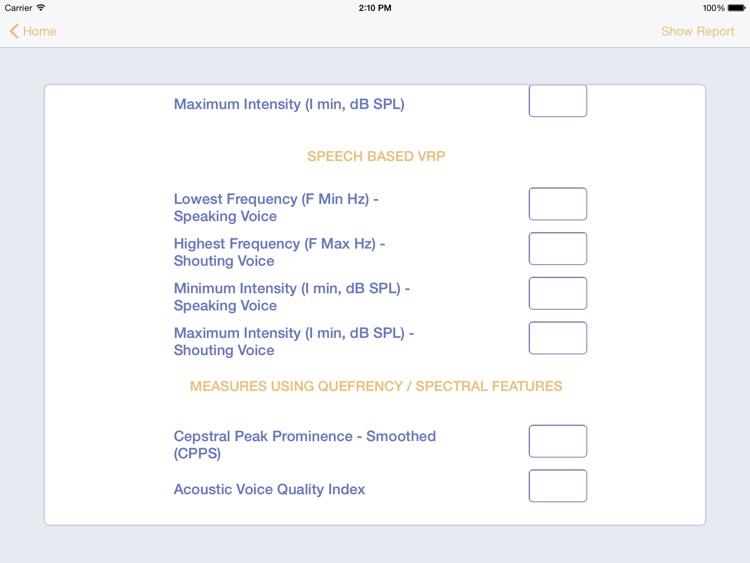Focus the Lowest Frequency Speaking Voice field
The height and width of the screenshot is (563, 750).
(x=558, y=204)
